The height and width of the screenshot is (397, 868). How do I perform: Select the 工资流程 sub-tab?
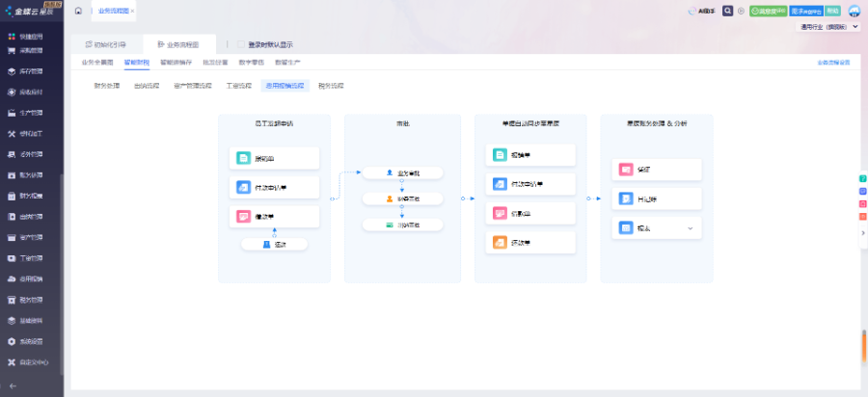point(239,86)
